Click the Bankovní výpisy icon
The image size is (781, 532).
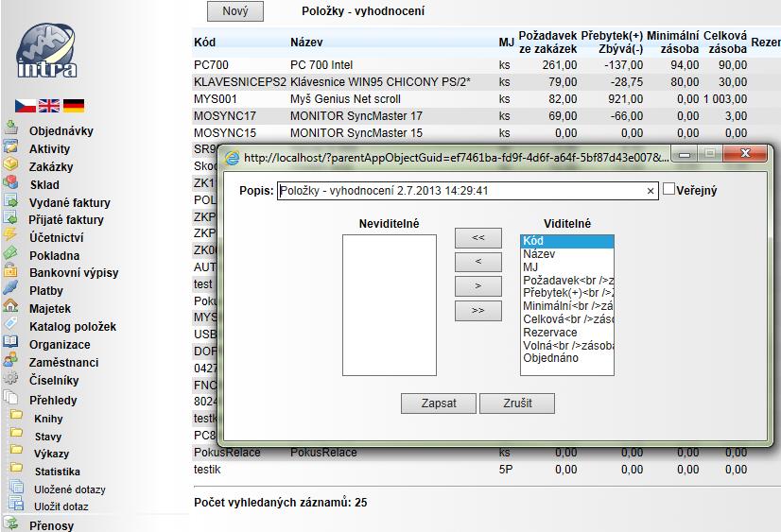(11, 272)
